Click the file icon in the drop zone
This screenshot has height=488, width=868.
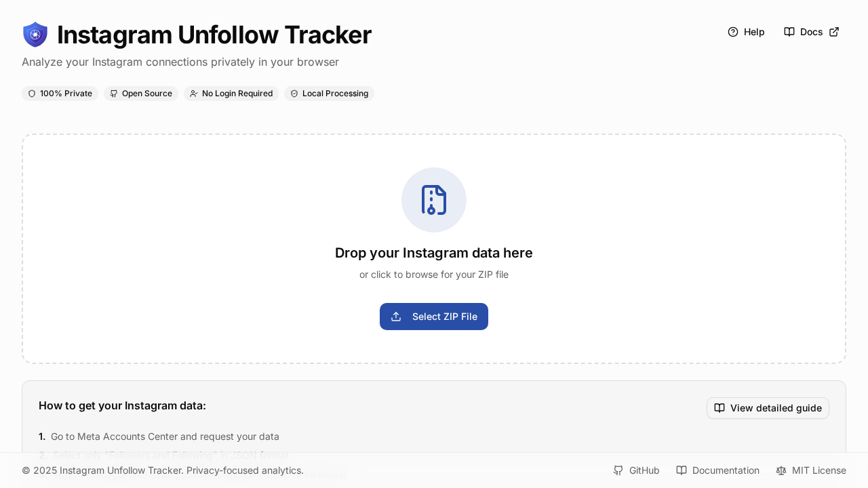[434, 200]
